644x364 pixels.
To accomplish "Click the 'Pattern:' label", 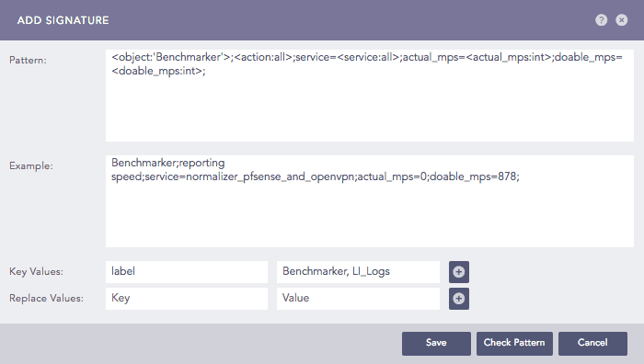I will (28, 61).
